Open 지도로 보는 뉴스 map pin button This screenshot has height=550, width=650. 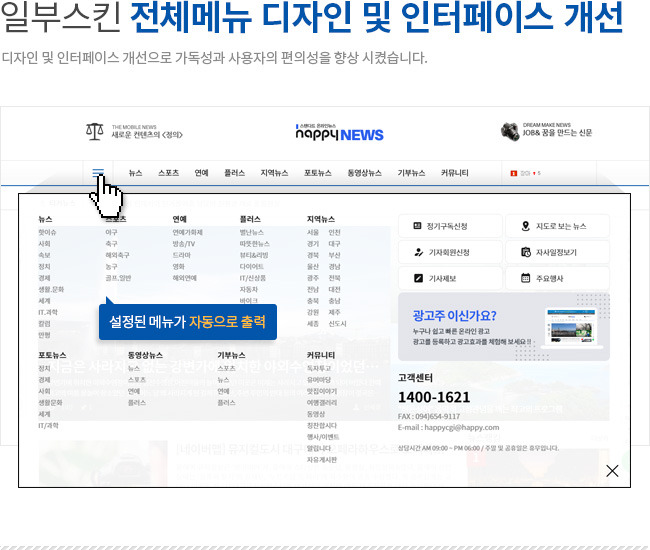click(x=558, y=226)
